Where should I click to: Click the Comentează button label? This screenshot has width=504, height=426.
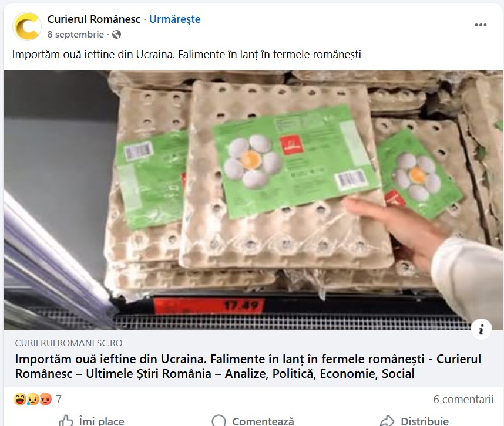[x=263, y=421]
